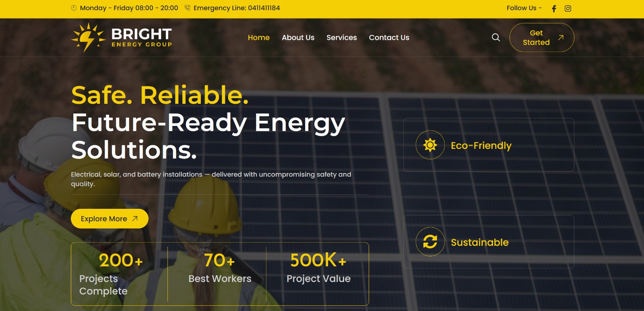Select the Sustainable feature card
This screenshot has height=311, width=644.
(x=489, y=242)
